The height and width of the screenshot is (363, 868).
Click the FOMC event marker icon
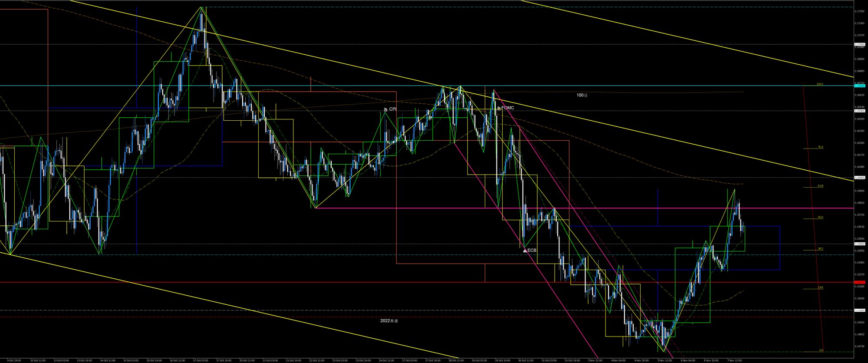click(x=499, y=108)
